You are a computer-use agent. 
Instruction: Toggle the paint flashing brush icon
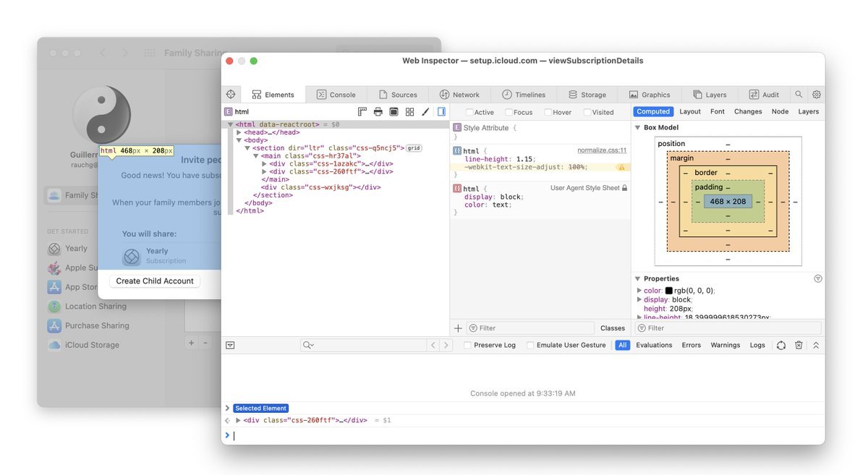coord(425,112)
